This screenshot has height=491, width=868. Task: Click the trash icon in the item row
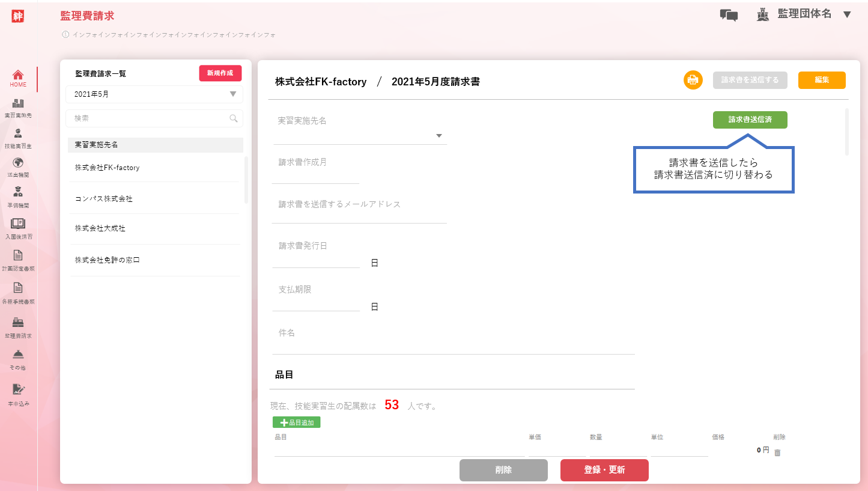[x=777, y=453]
